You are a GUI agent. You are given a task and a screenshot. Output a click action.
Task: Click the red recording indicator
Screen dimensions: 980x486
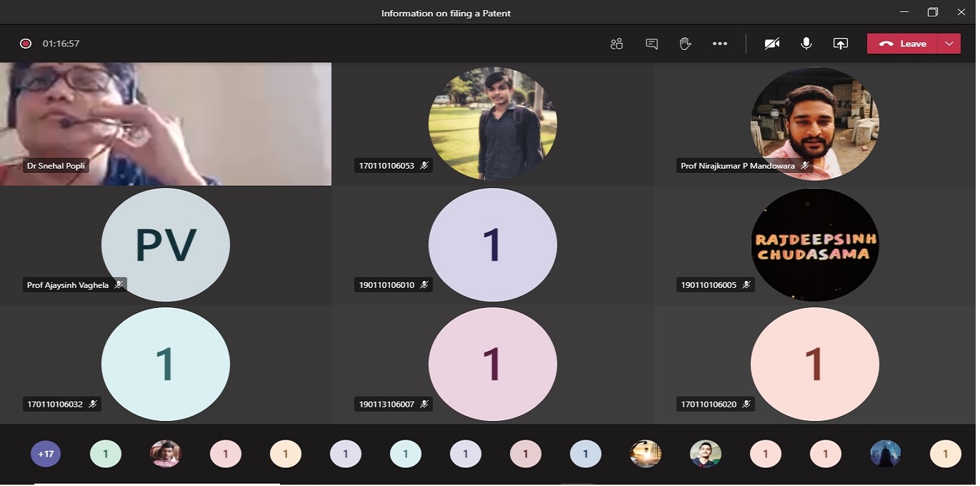pos(26,44)
